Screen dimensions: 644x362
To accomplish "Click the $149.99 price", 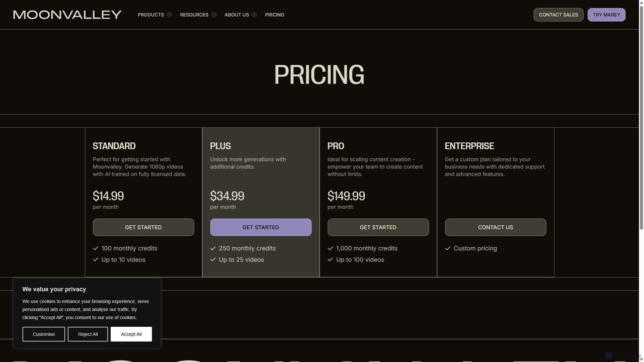I will [346, 196].
